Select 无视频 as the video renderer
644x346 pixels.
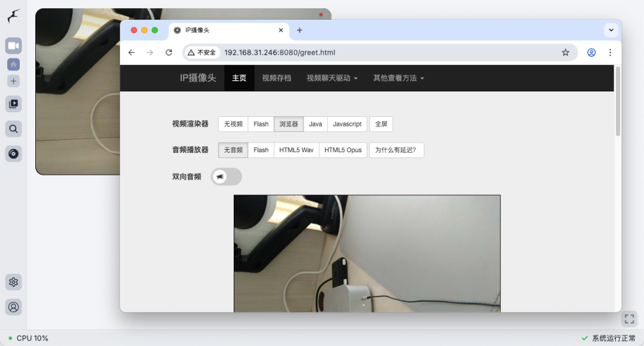point(233,123)
